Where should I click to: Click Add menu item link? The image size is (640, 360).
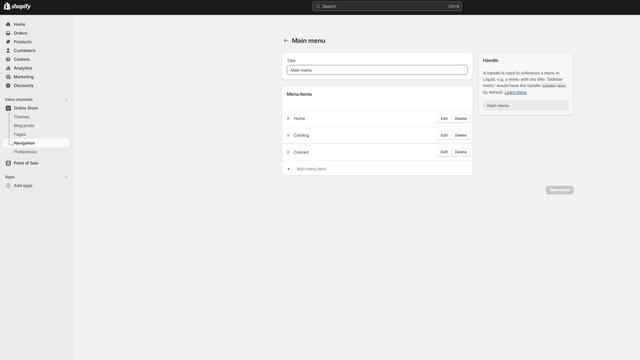click(311, 169)
